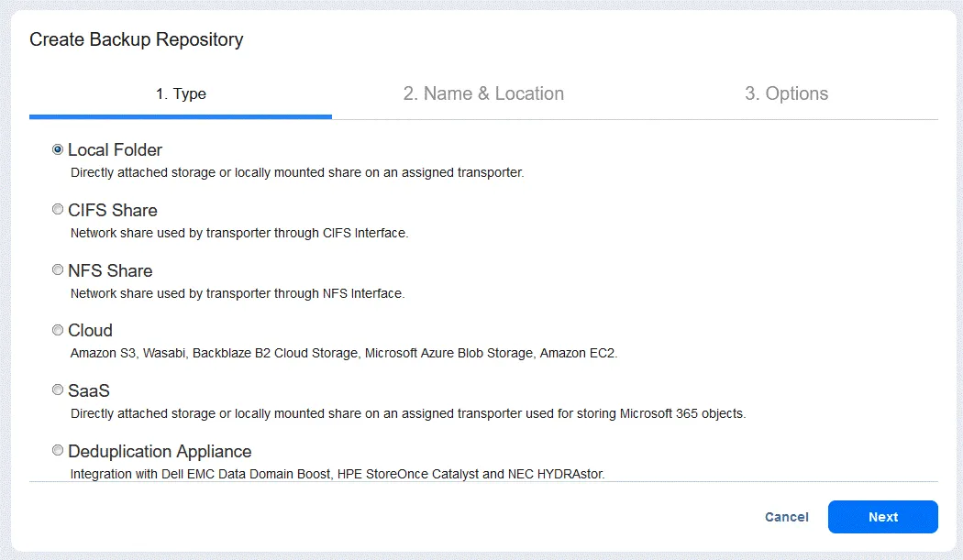The image size is (963, 560).
Task: Select the Cloud radio button circle
Action: pos(59,330)
